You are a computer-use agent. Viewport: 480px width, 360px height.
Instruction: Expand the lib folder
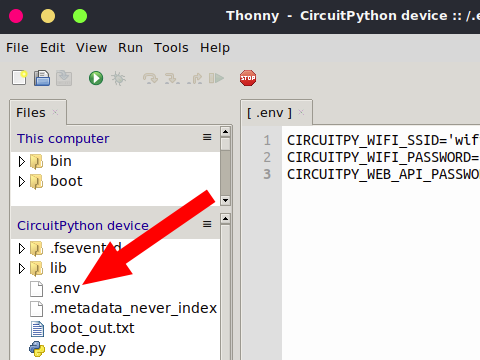click(x=22, y=268)
